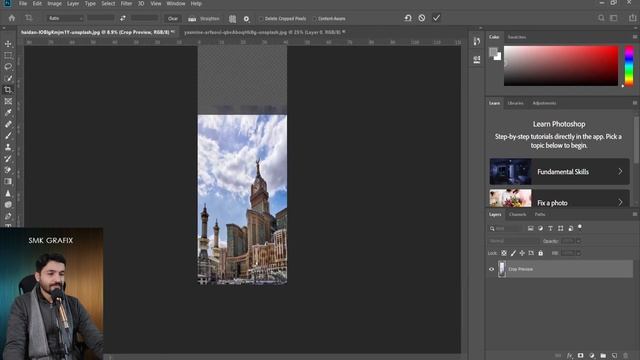
Task: Create a new layer
Action: click(x=614, y=356)
